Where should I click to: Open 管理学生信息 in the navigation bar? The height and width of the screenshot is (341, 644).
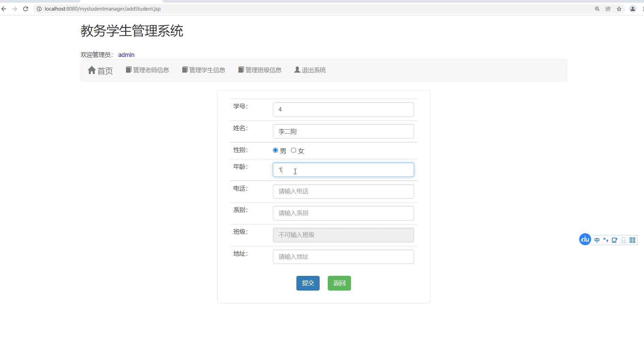[204, 70]
